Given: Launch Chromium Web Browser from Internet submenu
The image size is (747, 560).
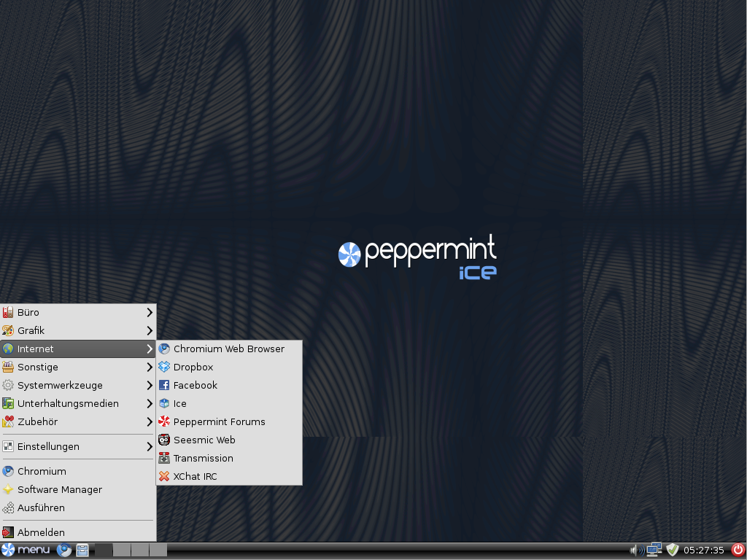Looking at the screenshot, I should tap(228, 349).
